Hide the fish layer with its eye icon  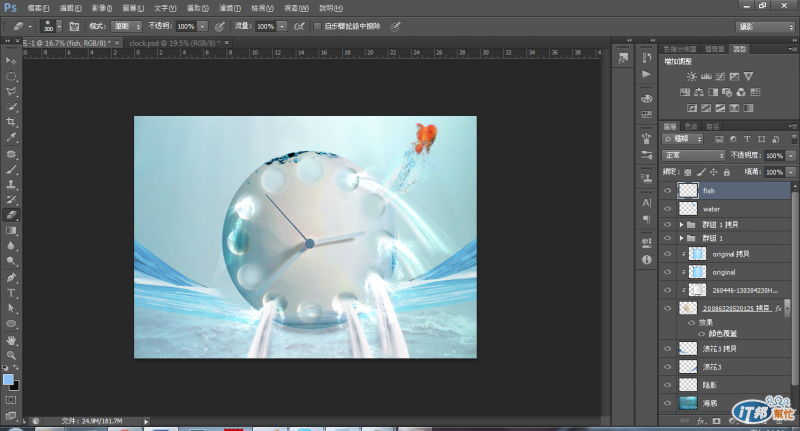tap(668, 190)
